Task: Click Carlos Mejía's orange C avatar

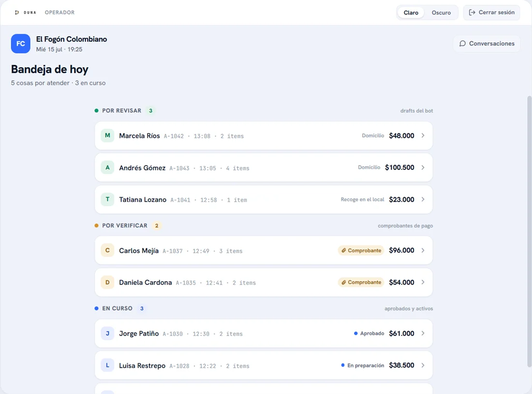Action: click(107, 250)
